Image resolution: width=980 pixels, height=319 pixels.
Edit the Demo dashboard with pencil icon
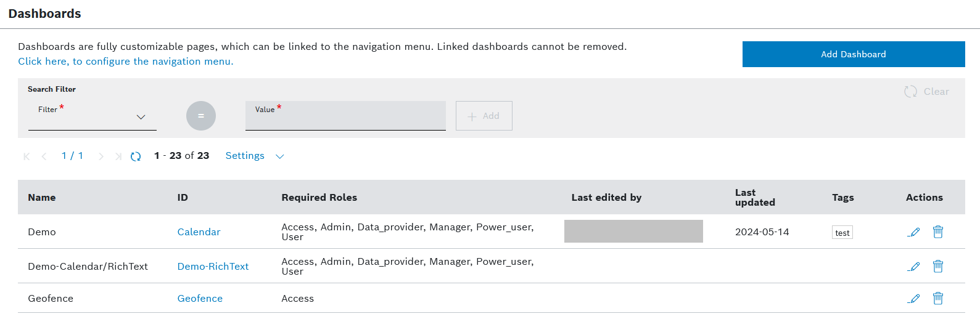click(x=914, y=232)
